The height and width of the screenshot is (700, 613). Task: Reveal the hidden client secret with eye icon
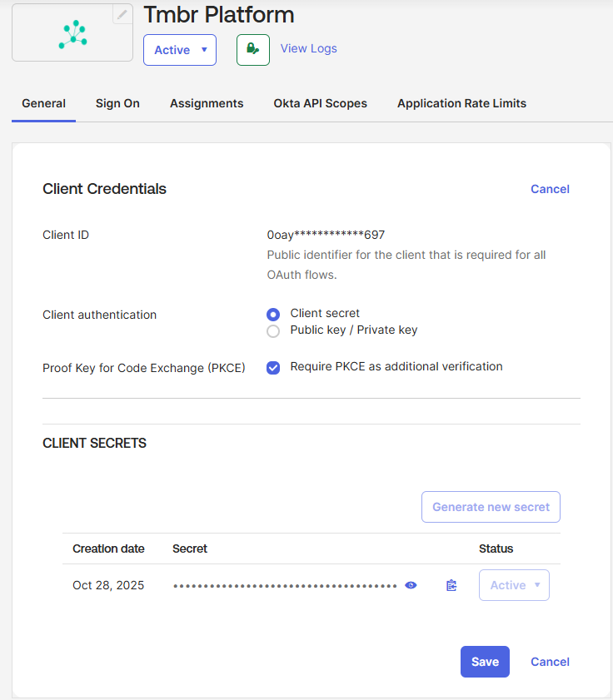[x=411, y=585]
